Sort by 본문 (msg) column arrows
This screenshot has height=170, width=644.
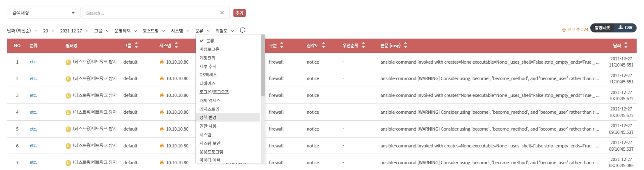[x=405, y=46]
